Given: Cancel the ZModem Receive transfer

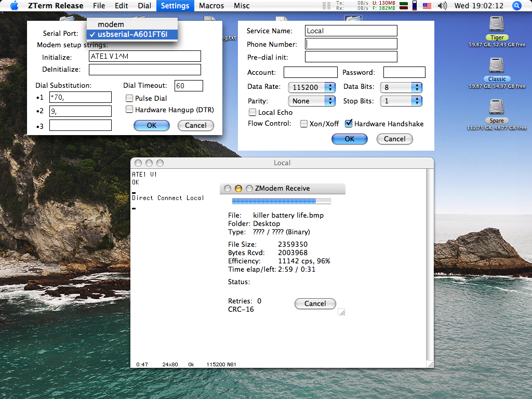Looking at the screenshot, I should (315, 303).
